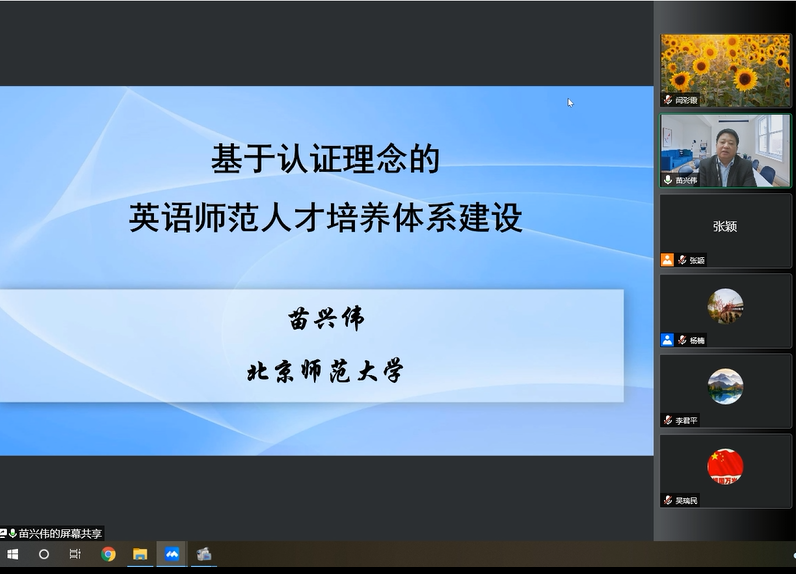
Task: Click the camera recorder icon in taskbar
Action: (x=204, y=554)
